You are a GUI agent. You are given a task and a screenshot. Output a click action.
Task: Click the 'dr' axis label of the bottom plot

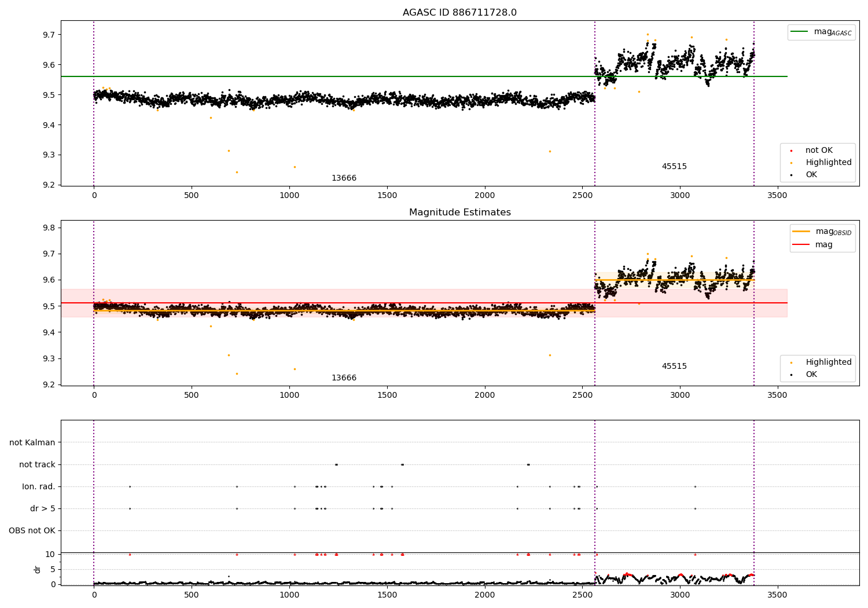pos(38,569)
